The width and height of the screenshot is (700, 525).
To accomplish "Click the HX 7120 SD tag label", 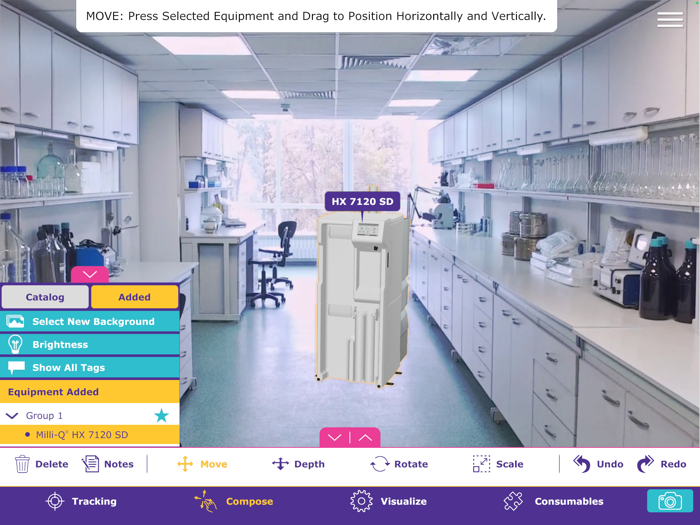I will (362, 201).
